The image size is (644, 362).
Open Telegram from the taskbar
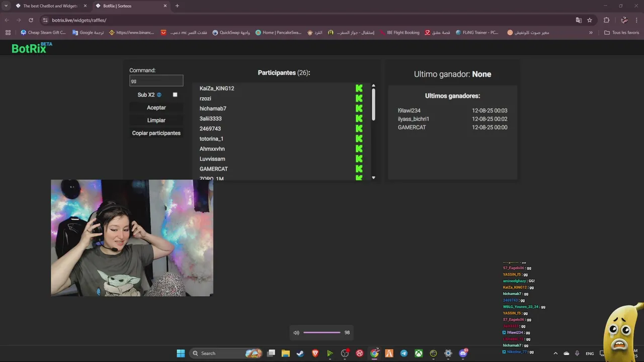(404, 353)
